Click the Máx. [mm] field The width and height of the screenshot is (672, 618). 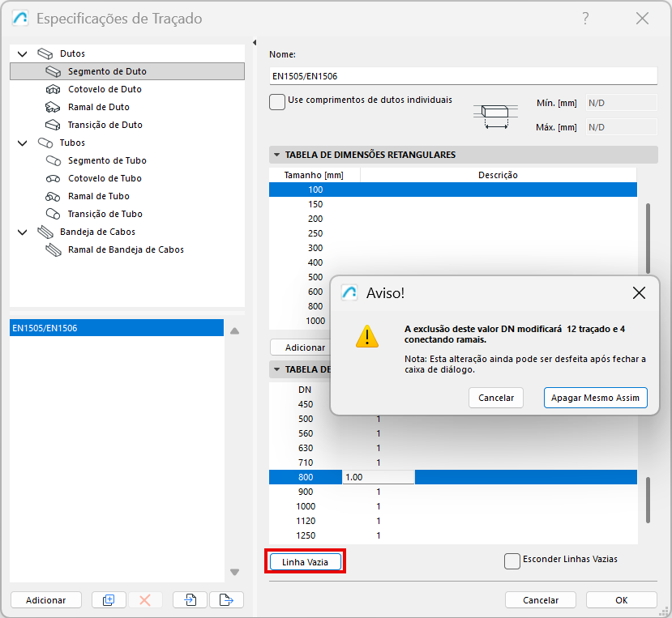pyautogui.click(x=622, y=127)
